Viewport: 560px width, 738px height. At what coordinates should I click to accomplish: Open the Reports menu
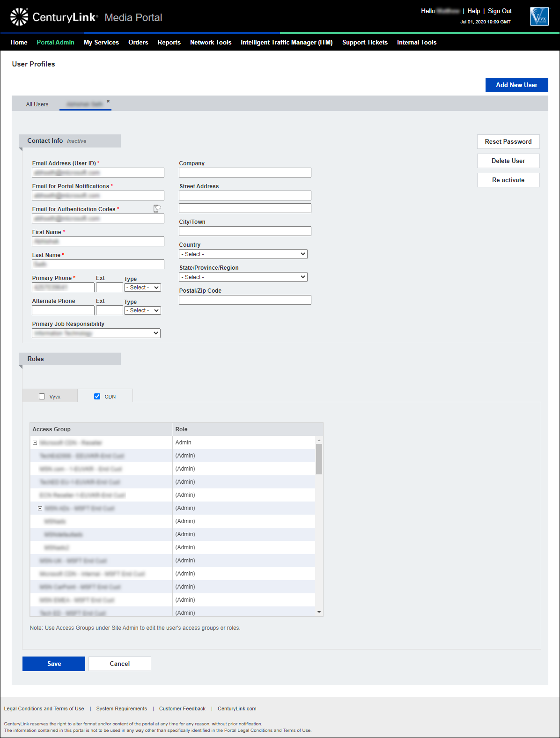(x=169, y=42)
